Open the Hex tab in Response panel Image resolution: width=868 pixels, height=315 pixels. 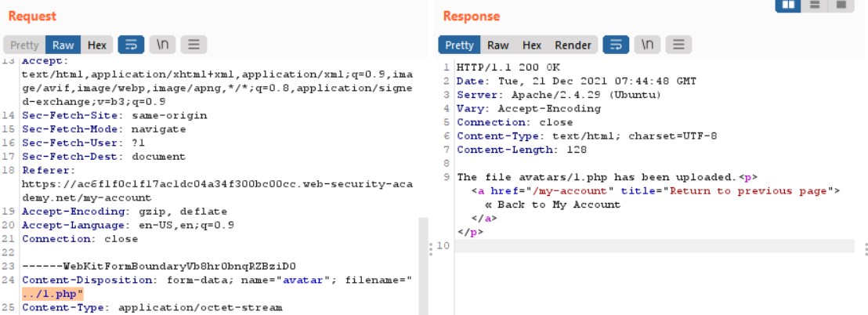(x=531, y=45)
